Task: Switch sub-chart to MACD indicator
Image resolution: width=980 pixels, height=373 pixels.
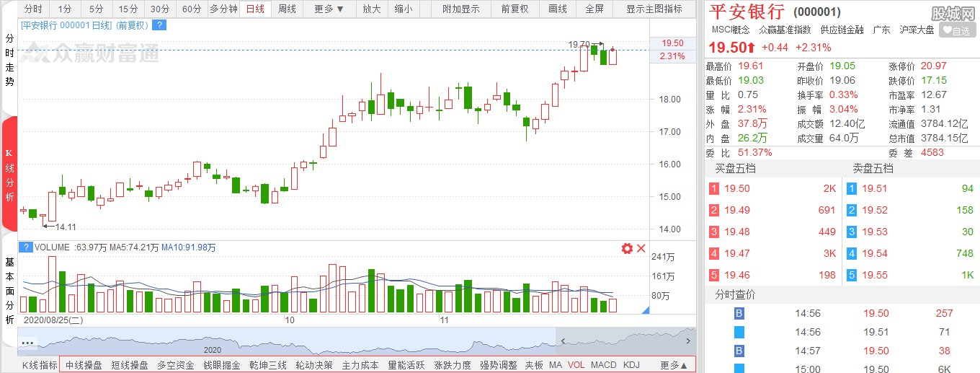Action: point(604,365)
